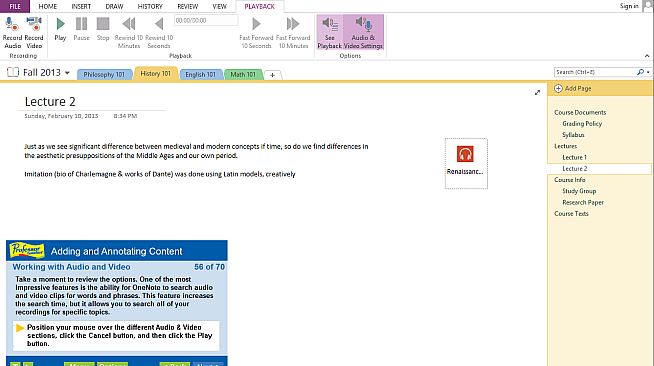This screenshot has width=654, height=366.
Task: Open the Study Group subpage
Action: point(579,191)
